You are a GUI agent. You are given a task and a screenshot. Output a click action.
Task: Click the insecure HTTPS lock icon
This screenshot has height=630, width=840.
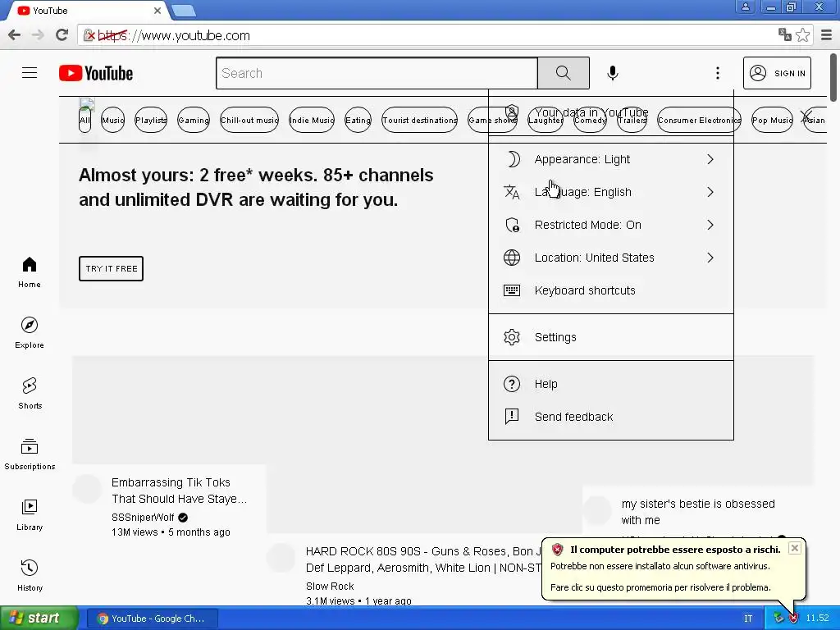(x=89, y=35)
